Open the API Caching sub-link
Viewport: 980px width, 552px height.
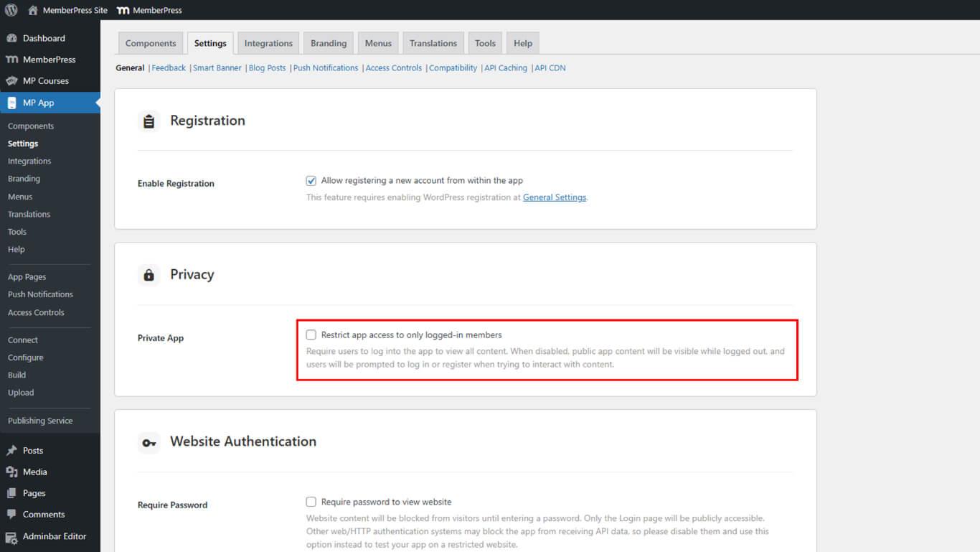(x=506, y=68)
